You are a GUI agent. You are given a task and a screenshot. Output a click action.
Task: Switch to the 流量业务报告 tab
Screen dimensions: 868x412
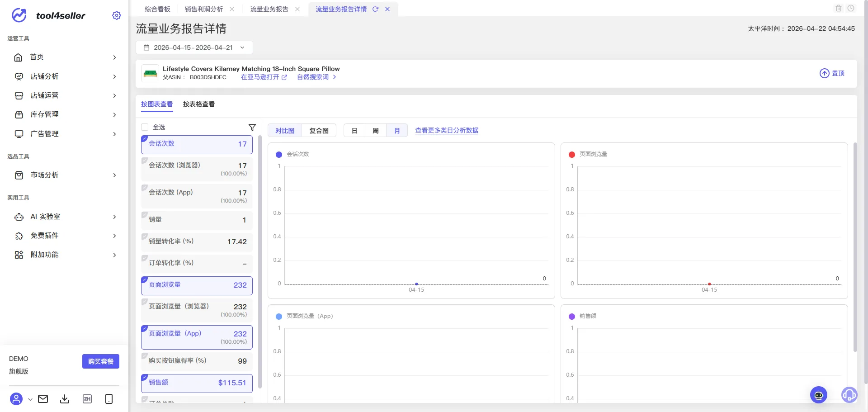coord(269,9)
